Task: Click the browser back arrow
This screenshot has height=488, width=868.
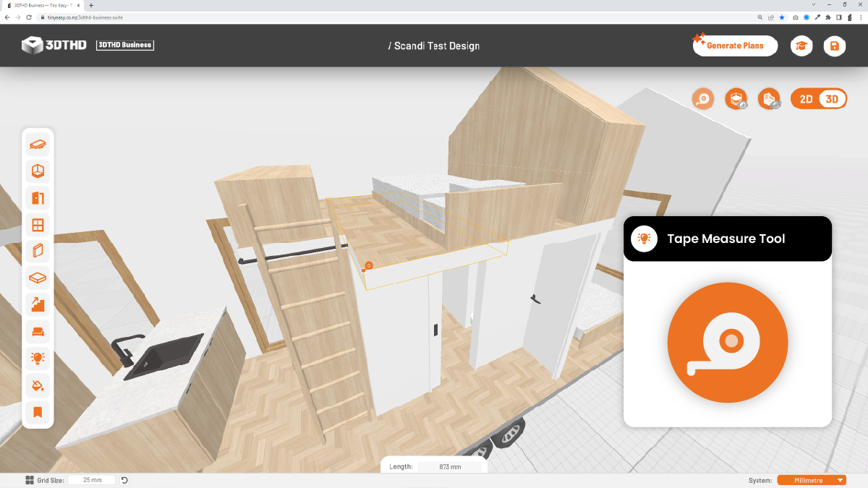Action: click(7, 17)
